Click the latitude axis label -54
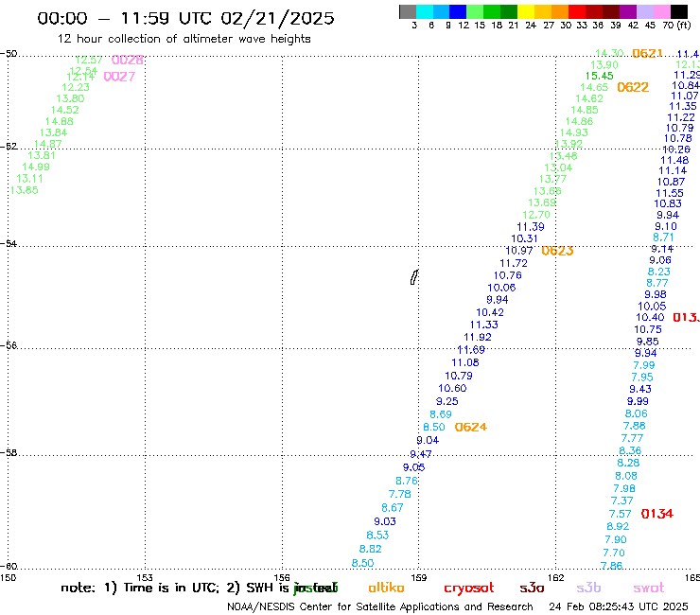This screenshot has width=700, height=615. point(9,244)
